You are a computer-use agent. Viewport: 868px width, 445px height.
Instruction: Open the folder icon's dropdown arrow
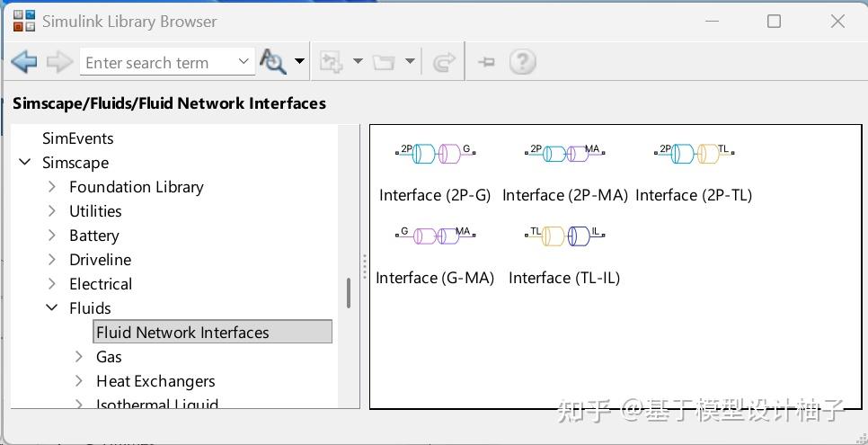(x=410, y=61)
